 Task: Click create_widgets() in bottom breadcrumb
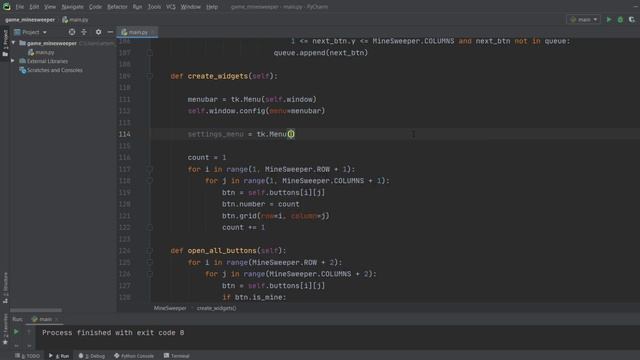pyautogui.click(x=216, y=308)
